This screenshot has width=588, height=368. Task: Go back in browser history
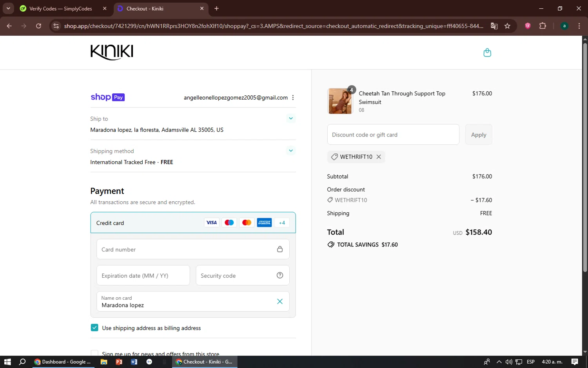point(9,26)
